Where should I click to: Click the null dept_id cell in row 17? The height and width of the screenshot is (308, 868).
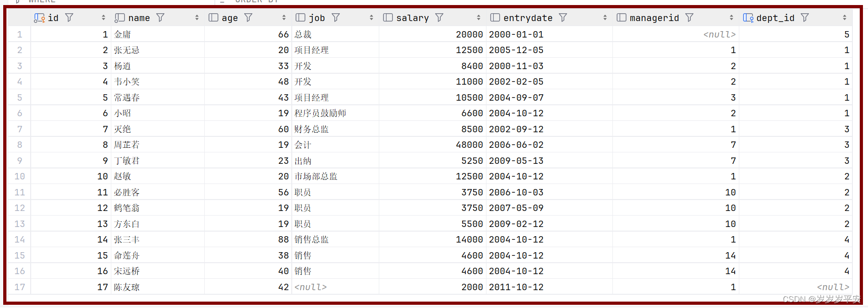coord(833,287)
